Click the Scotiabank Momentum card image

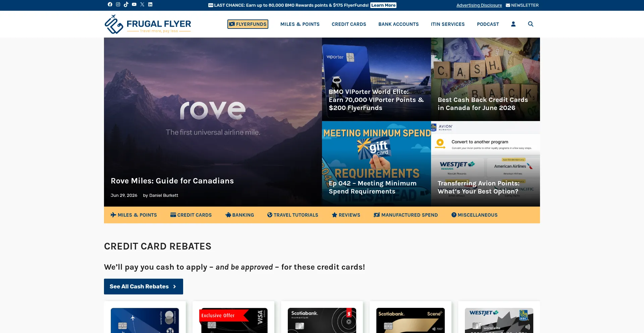point(322,321)
